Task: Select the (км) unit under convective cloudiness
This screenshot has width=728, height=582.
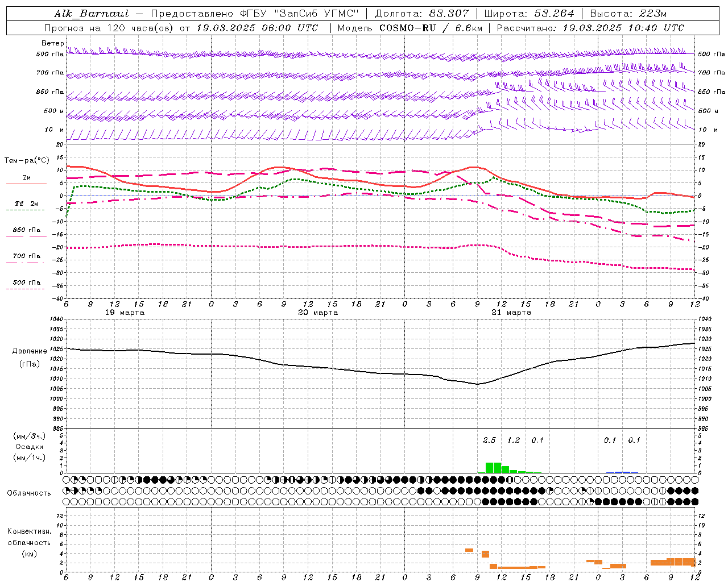Action: click(x=30, y=554)
